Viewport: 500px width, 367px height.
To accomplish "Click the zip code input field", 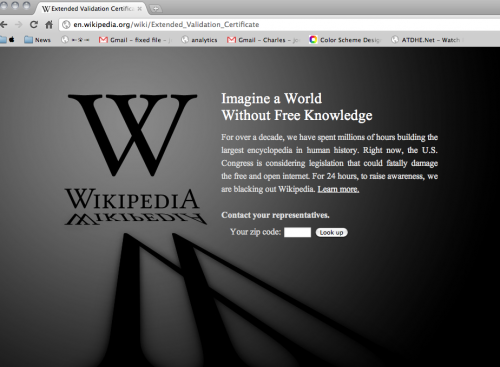I will tap(297, 232).
